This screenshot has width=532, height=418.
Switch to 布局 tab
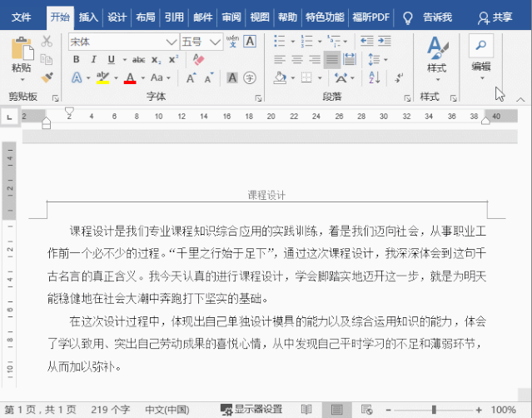point(146,17)
